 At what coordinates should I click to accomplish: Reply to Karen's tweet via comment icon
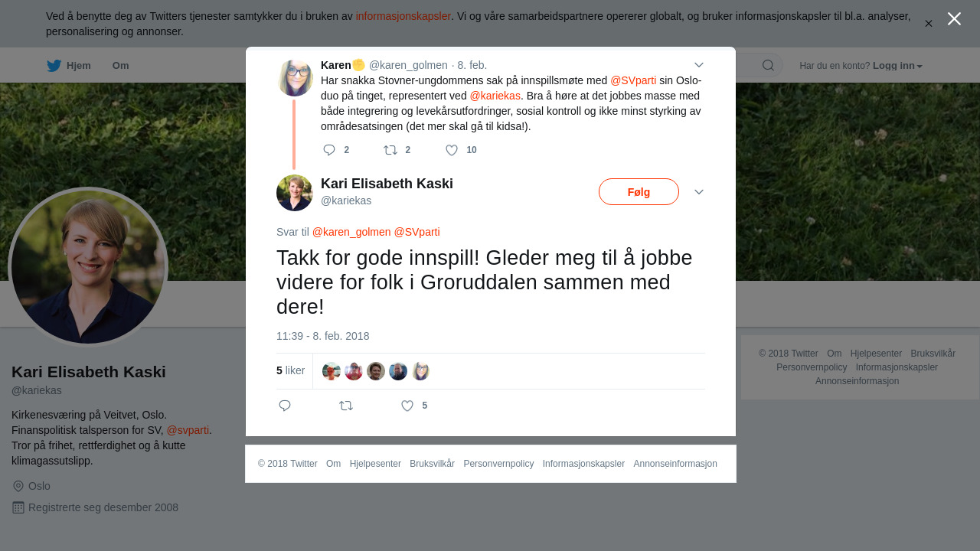[x=329, y=150]
